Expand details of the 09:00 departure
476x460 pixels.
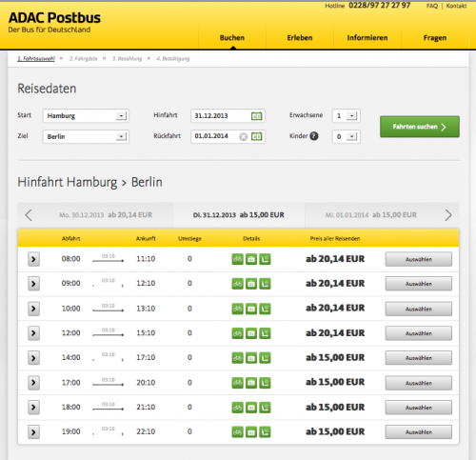coord(33,284)
